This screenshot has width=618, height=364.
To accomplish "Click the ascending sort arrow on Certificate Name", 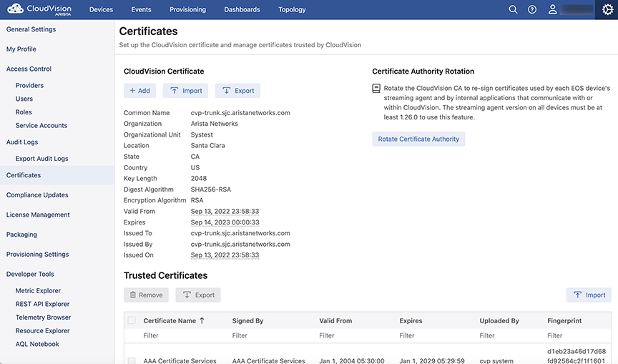I will tap(202, 320).
